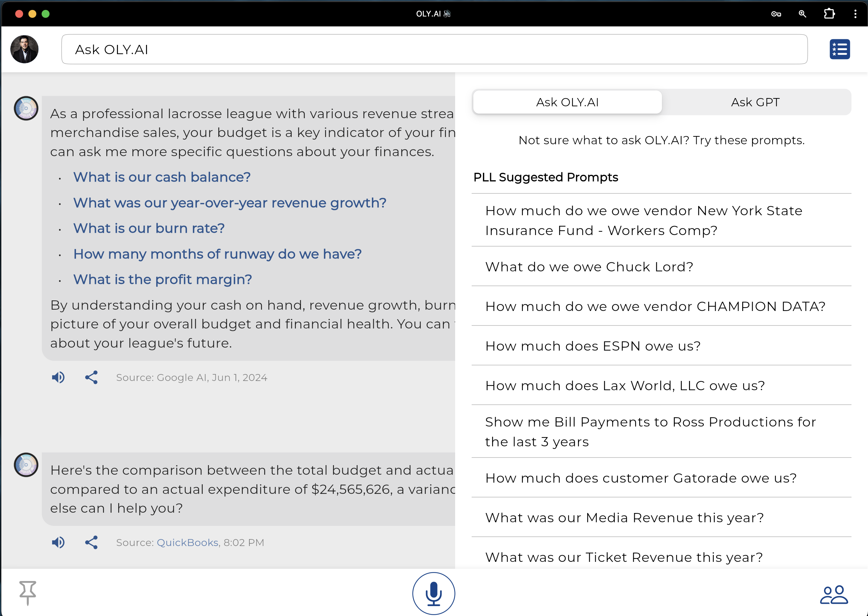Toggle the prompts list panel icon
The height and width of the screenshot is (616, 868).
tap(839, 49)
